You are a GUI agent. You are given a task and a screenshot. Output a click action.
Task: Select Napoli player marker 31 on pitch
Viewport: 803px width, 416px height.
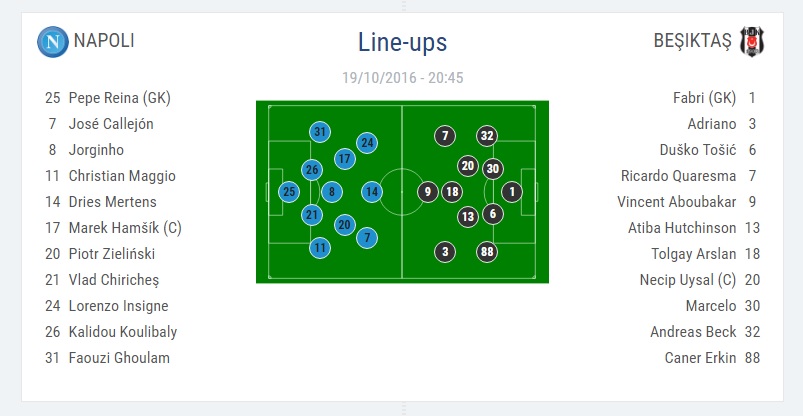coord(320,132)
